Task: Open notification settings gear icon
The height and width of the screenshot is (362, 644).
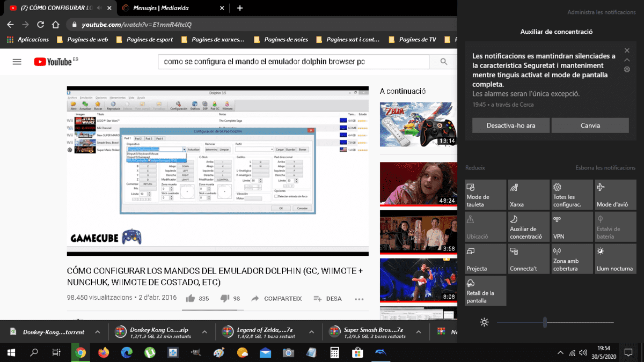Action: [627, 70]
